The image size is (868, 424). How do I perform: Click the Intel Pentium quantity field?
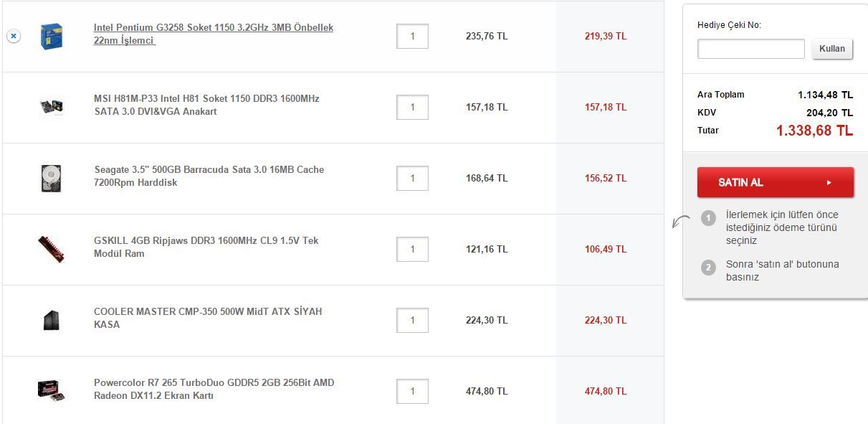click(412, 36)
